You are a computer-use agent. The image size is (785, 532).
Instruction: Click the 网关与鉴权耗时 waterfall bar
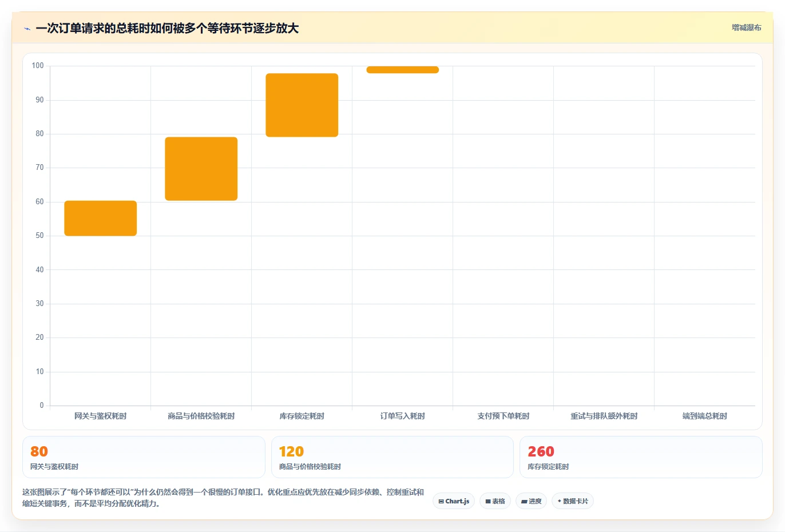101,218
